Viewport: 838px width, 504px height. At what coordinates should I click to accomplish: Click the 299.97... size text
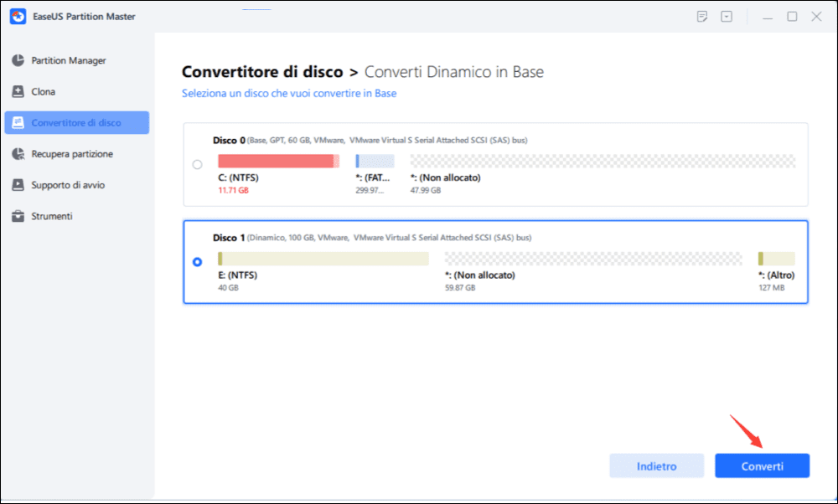tap(370, 190)
